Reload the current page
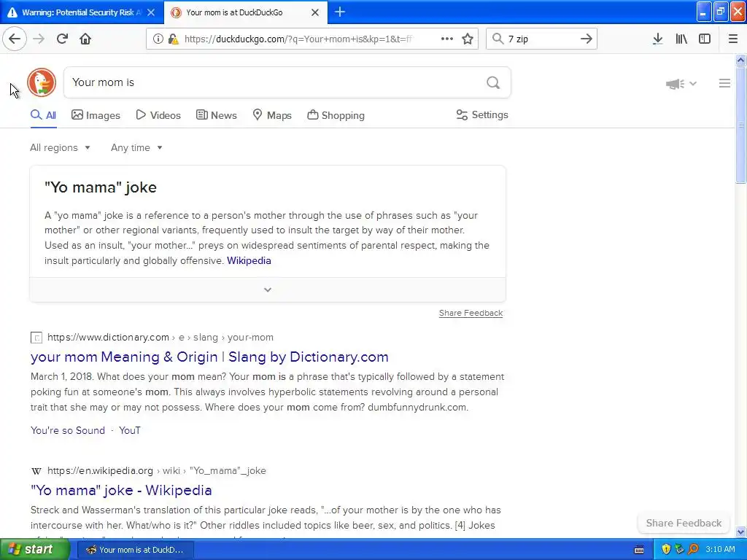Image resolution: width=747 pixels, height=560 pixels. click(x=62, y=39)
